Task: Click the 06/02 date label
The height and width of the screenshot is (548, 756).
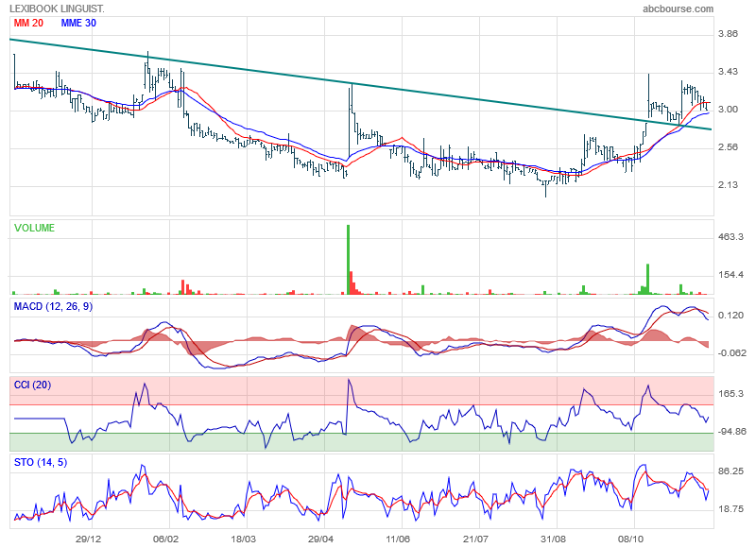Action: 165,539
